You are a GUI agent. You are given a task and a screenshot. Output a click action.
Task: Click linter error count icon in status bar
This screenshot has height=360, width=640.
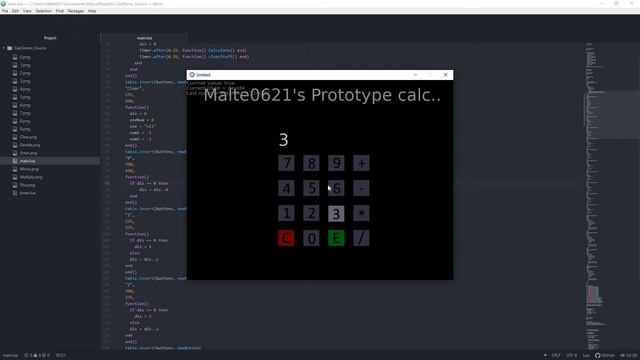pos(26,356)
